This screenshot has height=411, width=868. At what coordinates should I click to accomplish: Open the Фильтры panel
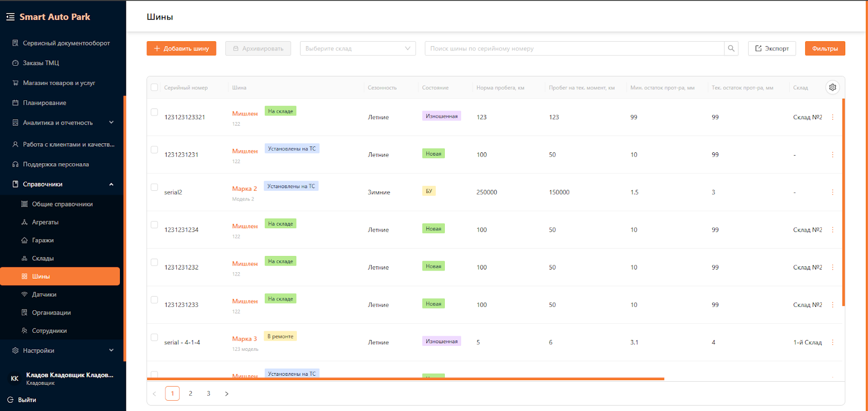(x=825, y=49)
